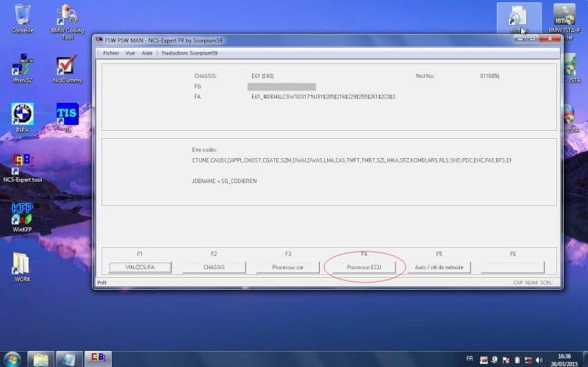588x367 pixels.
Task: Switch to NCS-Expert taskbar button
Action: (x=98, y=359)
